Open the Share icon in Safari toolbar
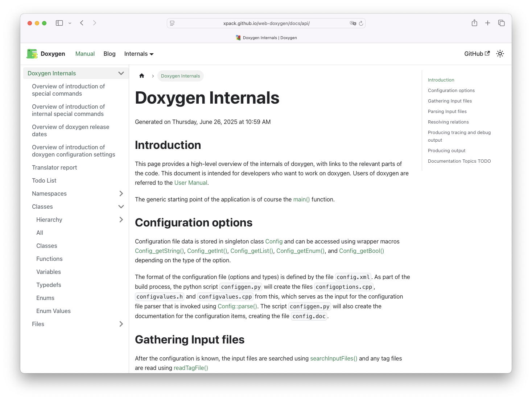This screenshot has height=400, width=532. [x=474, y=23]
